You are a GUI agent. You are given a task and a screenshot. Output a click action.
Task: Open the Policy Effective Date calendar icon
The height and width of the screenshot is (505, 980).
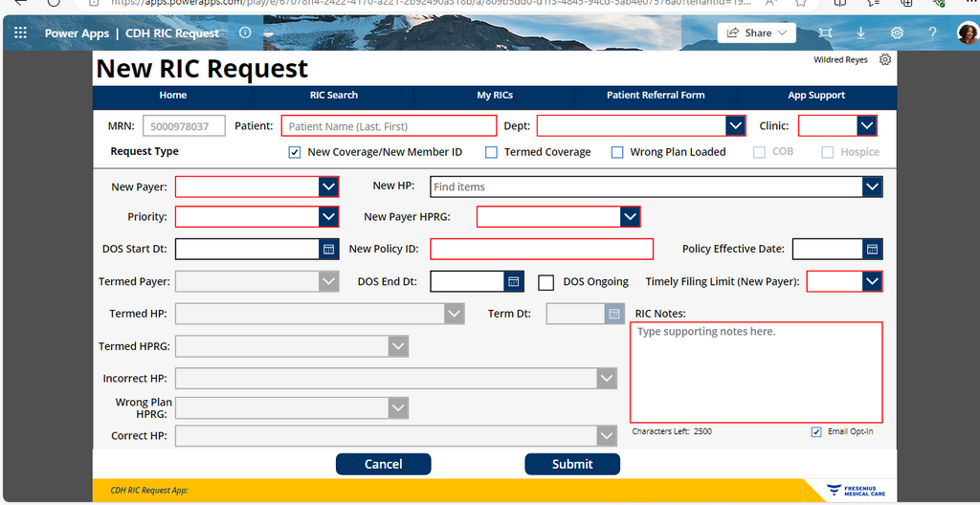pos(873,249)
